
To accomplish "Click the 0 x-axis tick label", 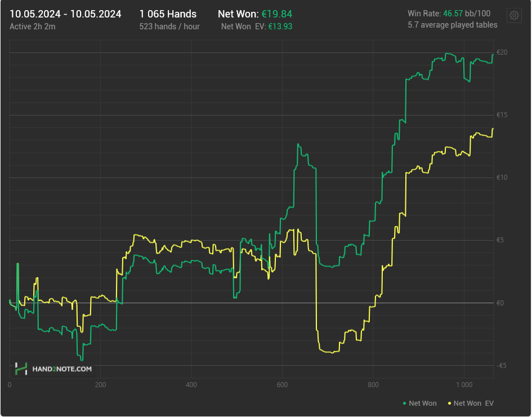I will 10,385.
